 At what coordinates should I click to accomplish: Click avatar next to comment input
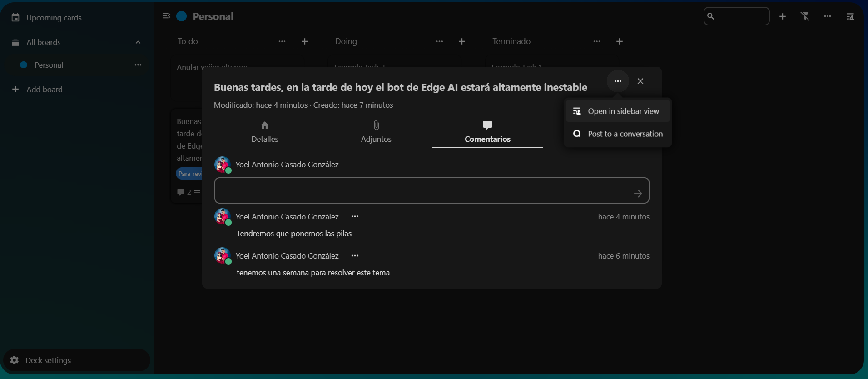pos(223,165)
